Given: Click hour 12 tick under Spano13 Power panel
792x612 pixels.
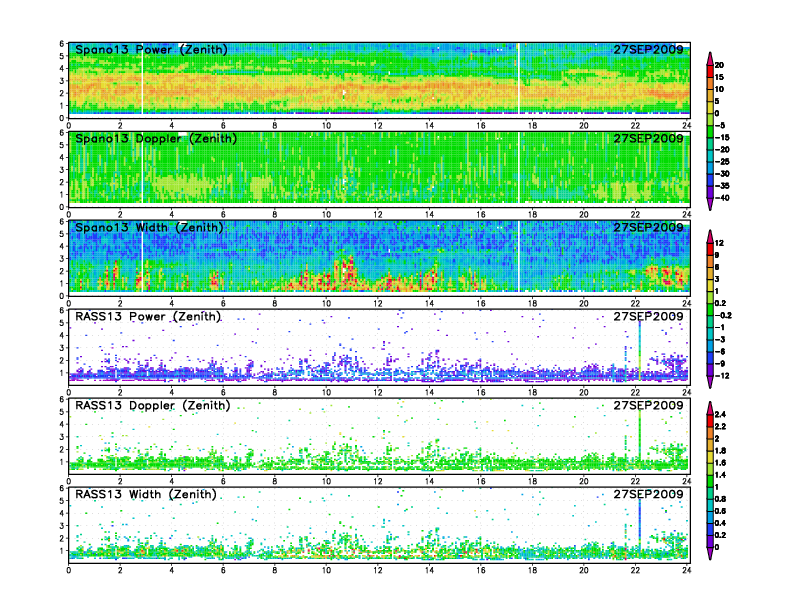Looking at the screenshot, I should coord(378,126).
